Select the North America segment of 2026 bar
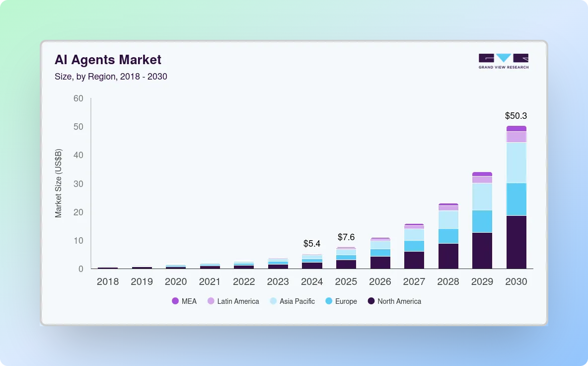This screenshot has width=588, height=366. (x=380, y=263)
